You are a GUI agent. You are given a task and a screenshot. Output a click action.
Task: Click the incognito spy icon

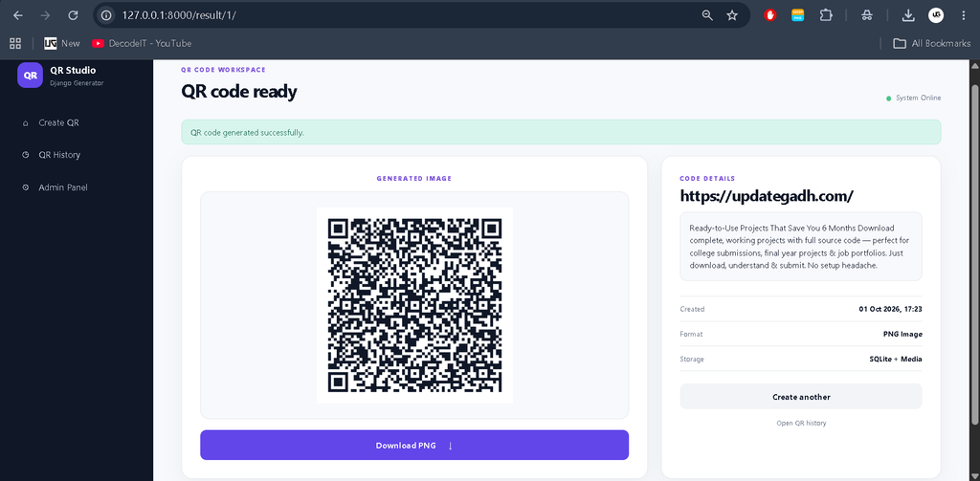point(866,15)
